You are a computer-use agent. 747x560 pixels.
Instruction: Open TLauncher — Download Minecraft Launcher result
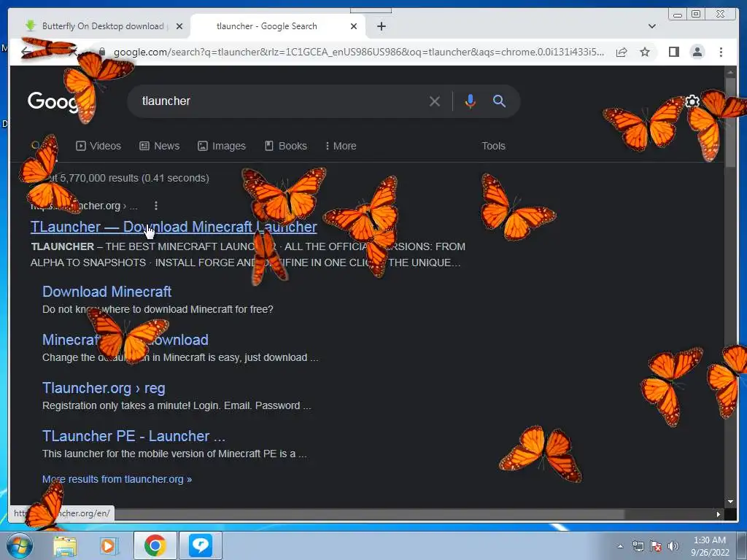point(174,227)
